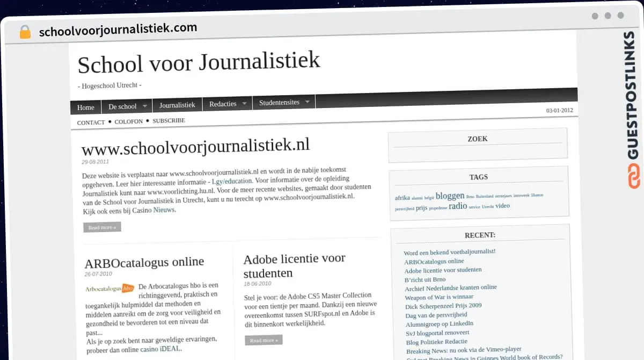This screenshot has width=644, height=360.
Task: Open the CONTACT link
Action: click(x=91, y=123)
